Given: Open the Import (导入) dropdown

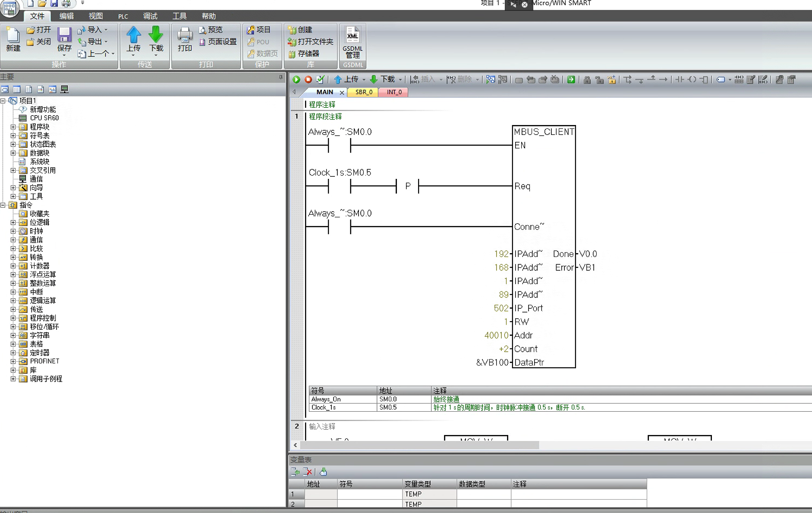Looking at the screenshot, I should pos(106,30).
